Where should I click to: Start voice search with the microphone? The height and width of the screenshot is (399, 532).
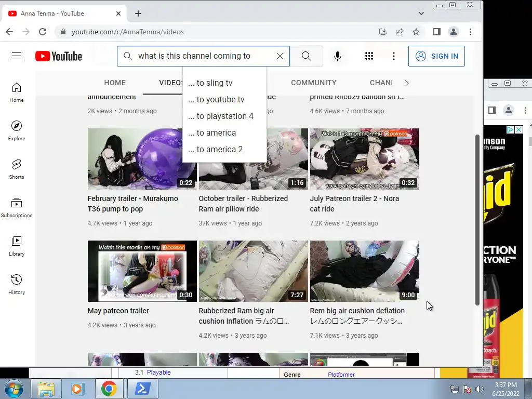(338, 56)
